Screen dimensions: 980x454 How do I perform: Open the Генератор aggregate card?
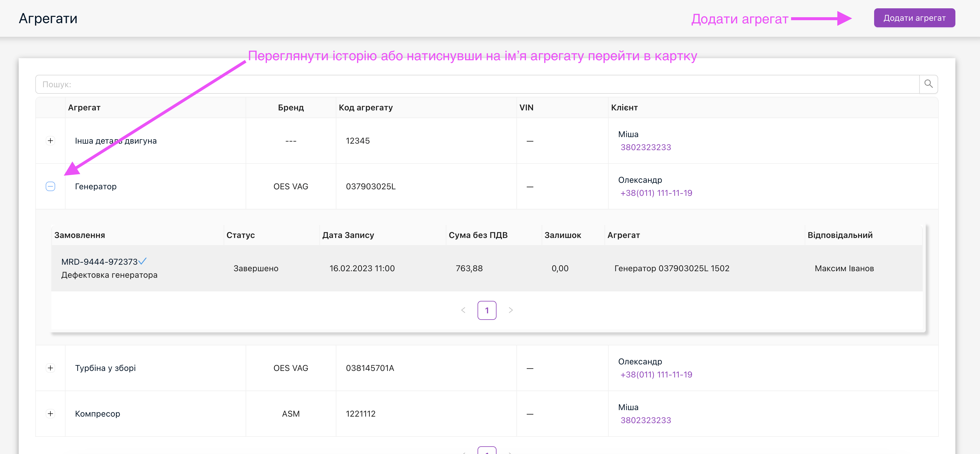96,186
